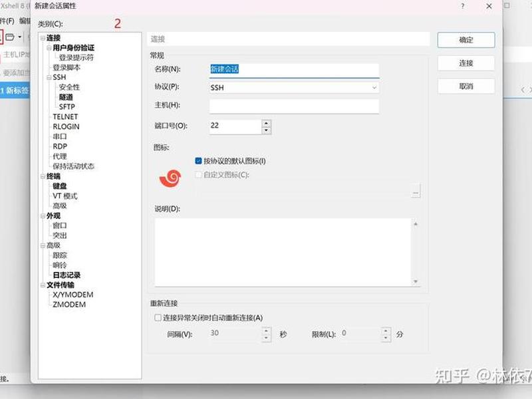
Task: Select 窗口 under 外观
Action: (x=60, y=225)
